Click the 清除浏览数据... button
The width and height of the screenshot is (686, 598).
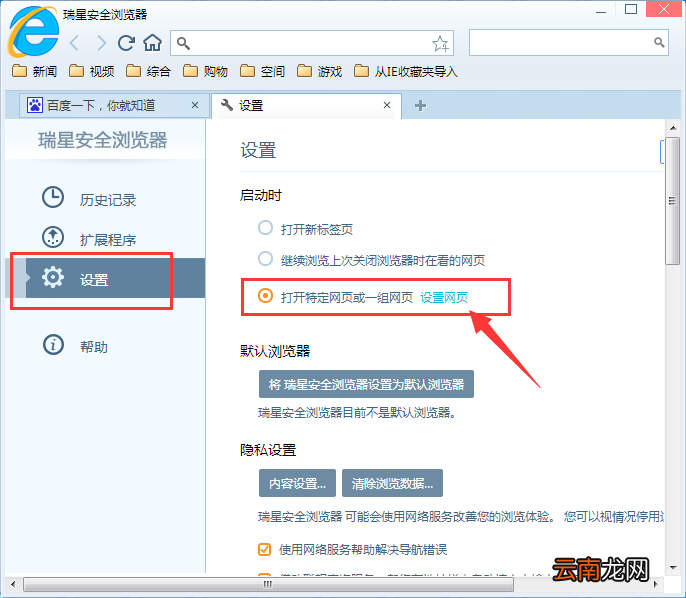click(392, 483)
